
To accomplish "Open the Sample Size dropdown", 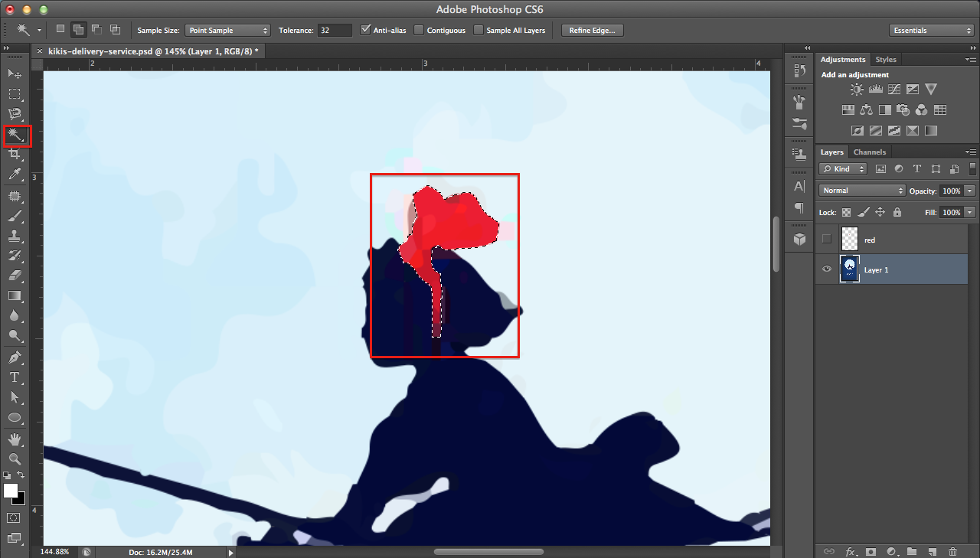I will point(228,30).
